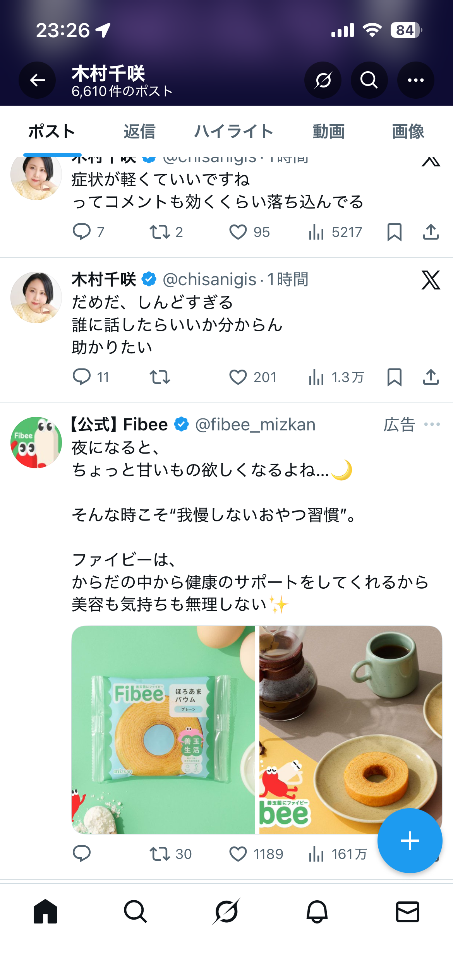Image resolution: width=453 pixels, height=980 pixels.
Task: Reply to the post with 11 comments
Action: pos(82,377)
